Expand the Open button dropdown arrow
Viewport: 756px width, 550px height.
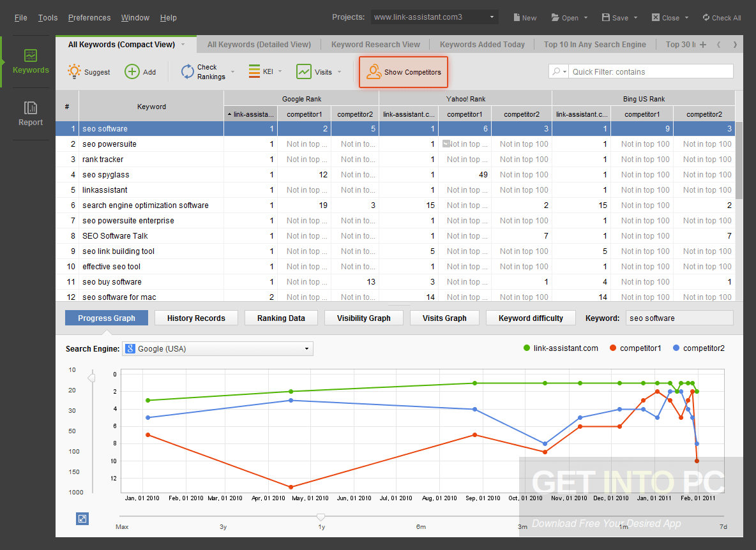click(586, 18)
